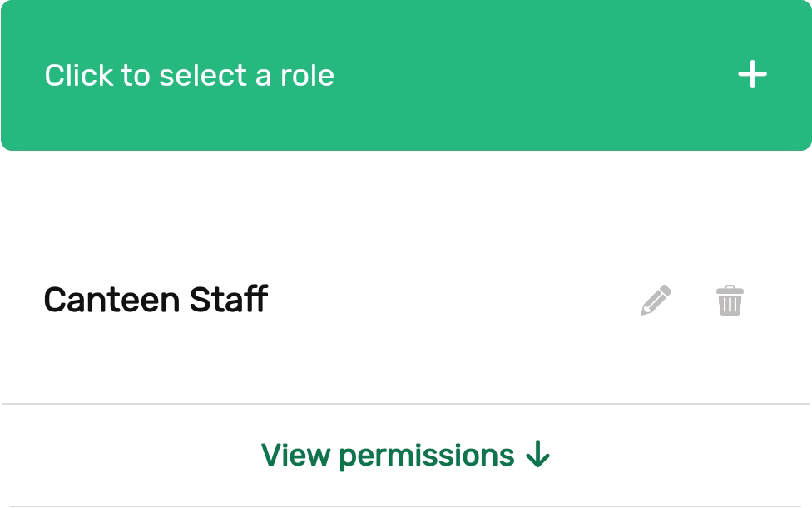Expand the green role selector bar
This screenshot has height=508, width=812.
pyautogui.click(x=405, y=76)
